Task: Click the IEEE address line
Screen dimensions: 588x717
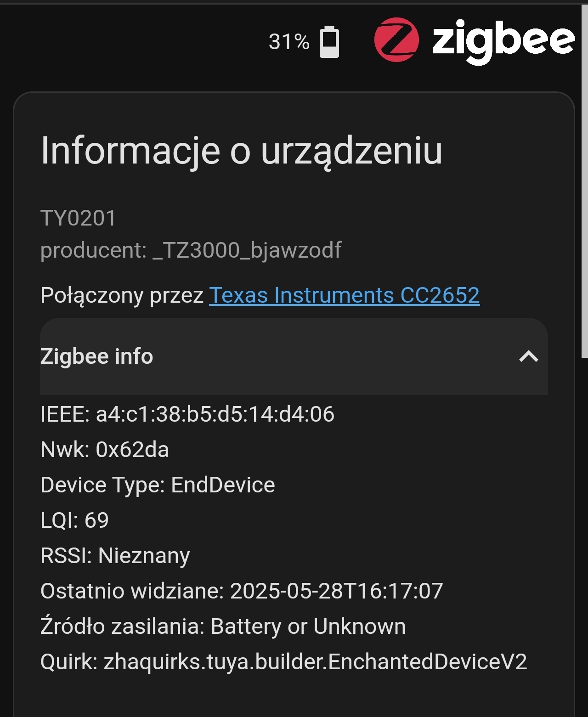Action: (187, 414)
